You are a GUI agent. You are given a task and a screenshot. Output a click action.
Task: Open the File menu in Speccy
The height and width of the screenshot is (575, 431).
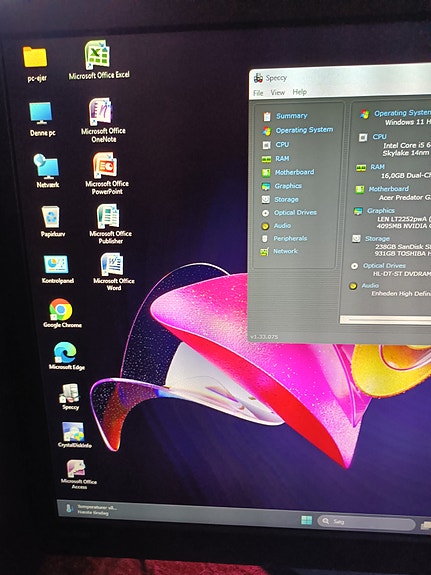258,93
